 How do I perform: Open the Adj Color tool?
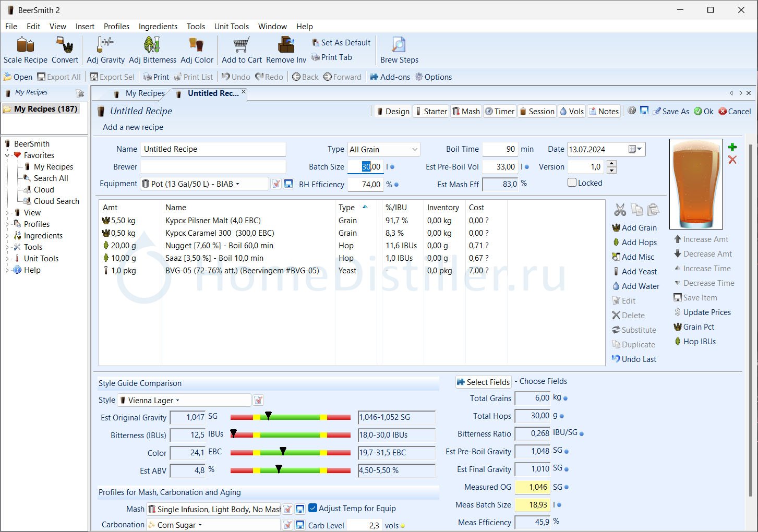click(x=197, y=50)
